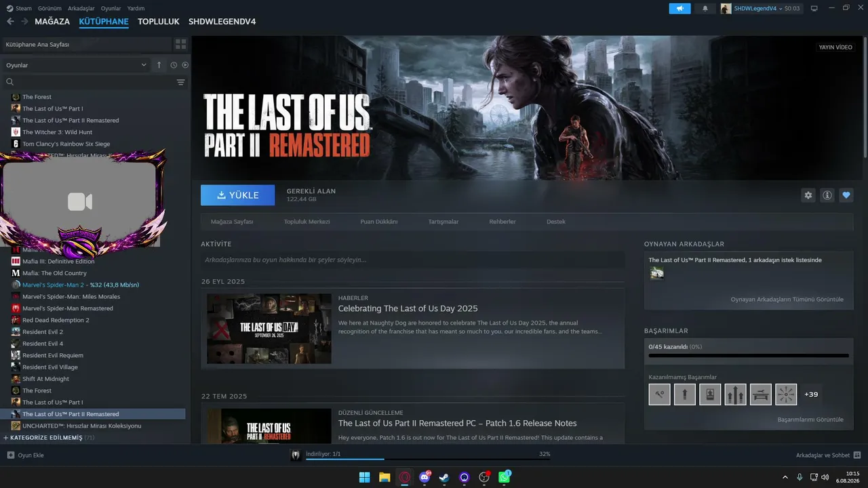Open Kütüphane Ana Sayfası
The image size is (868, 488).
click(x=86, y=44)
